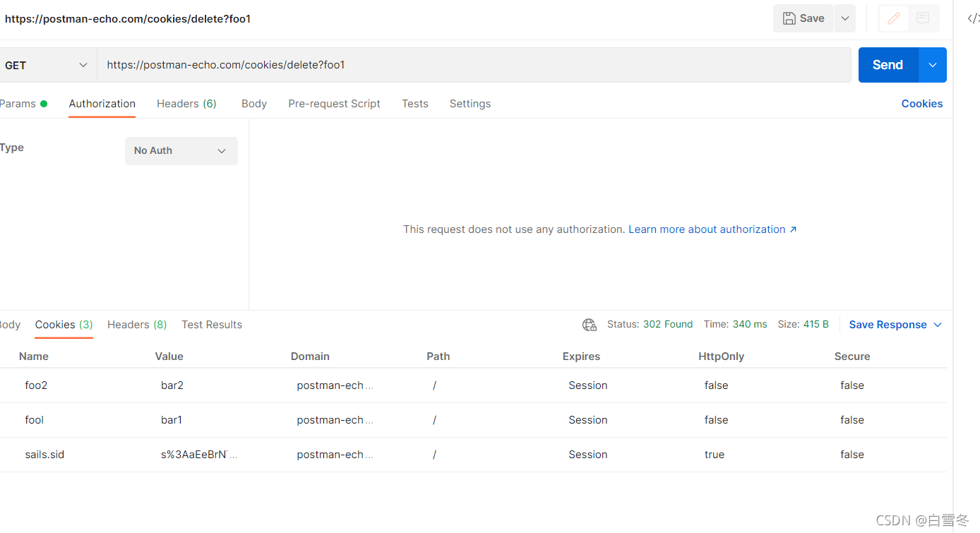This screenshot has height=533, width=980.
Task: Click the blue Cookies link
Action: [921, 104]
